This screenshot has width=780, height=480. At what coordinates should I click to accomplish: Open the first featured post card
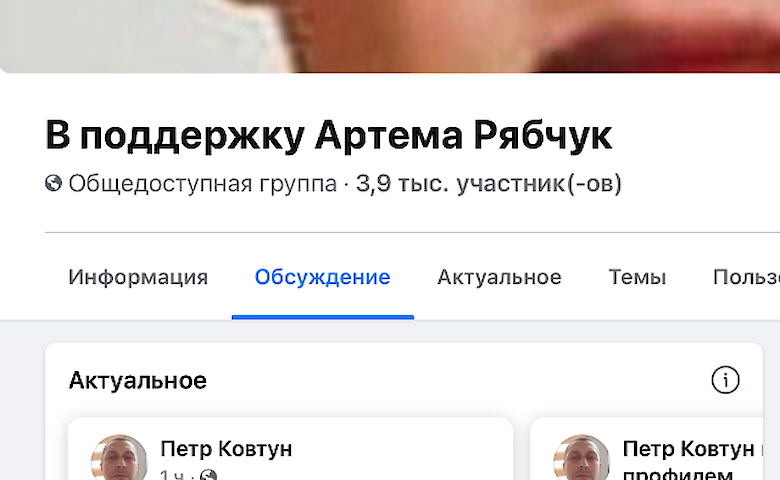pos(291,449)
